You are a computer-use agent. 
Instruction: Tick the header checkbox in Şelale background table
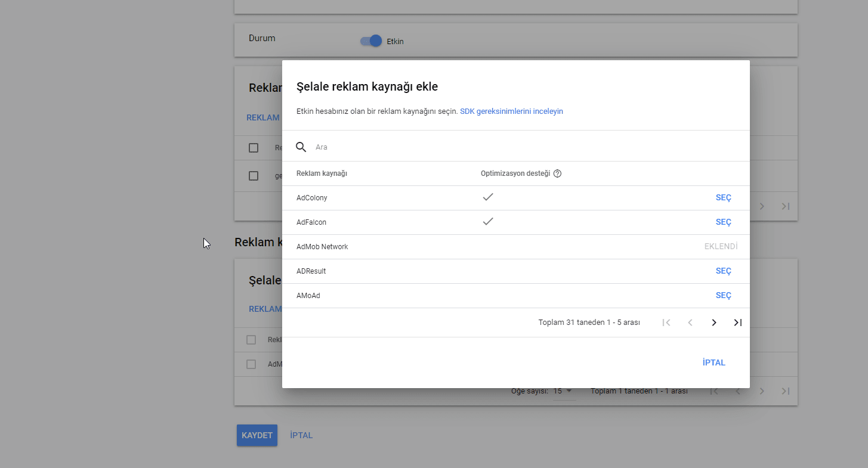tap(251, 340)
